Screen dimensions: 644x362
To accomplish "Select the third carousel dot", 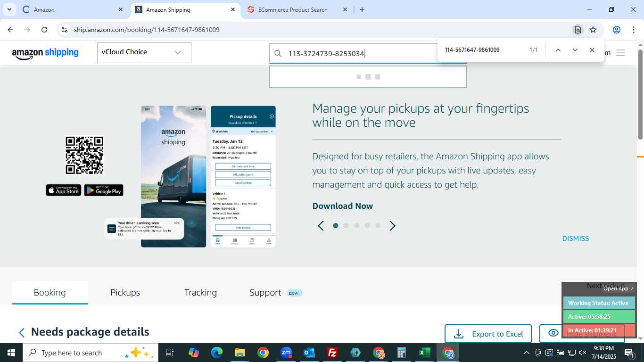I will pyautogui.click(x=357, y=226).
